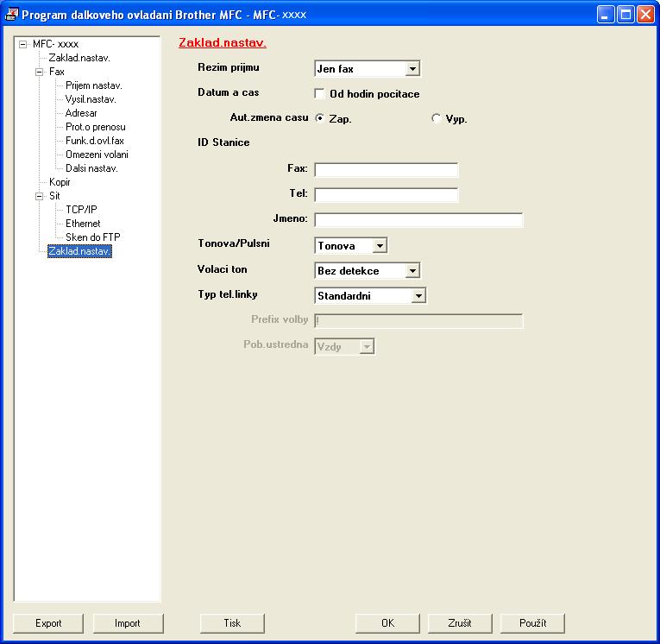This screenshot has width=660, height=644.
Task: Select Ethernet under Sit
Action: pos(83,224)
